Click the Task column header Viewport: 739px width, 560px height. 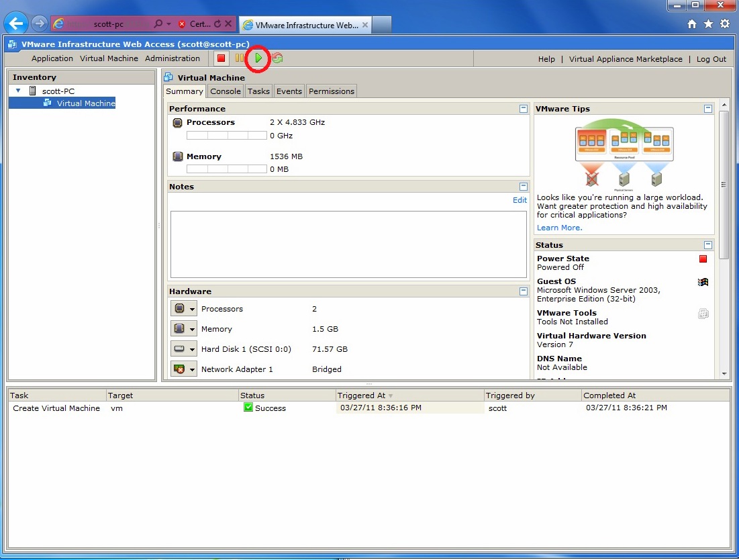coord(57,395)
